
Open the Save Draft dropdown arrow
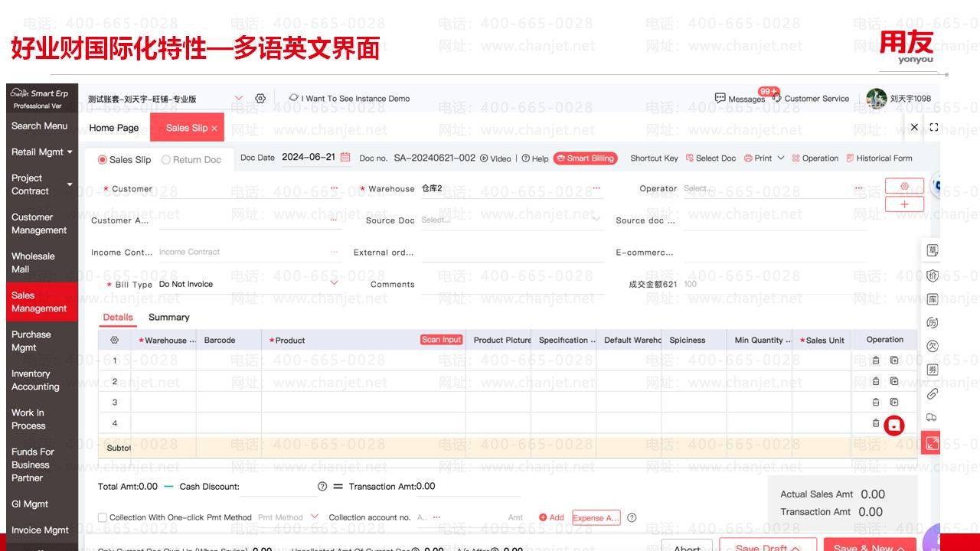tap(795, 548)
